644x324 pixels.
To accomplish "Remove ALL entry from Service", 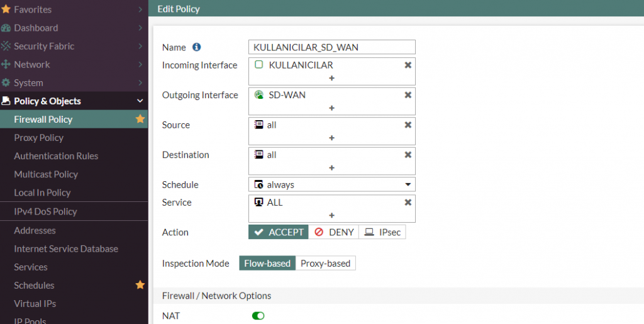I will (408, 203).
